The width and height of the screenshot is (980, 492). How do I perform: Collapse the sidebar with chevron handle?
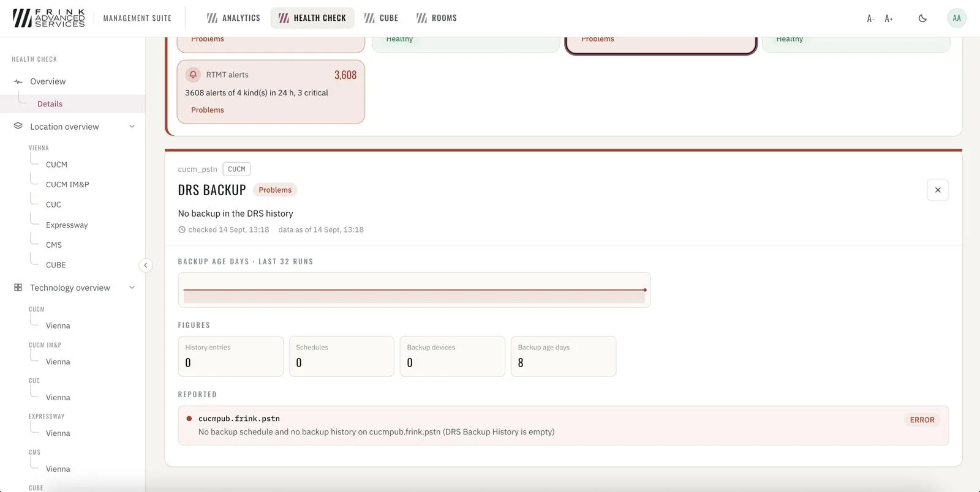(145, 265)
